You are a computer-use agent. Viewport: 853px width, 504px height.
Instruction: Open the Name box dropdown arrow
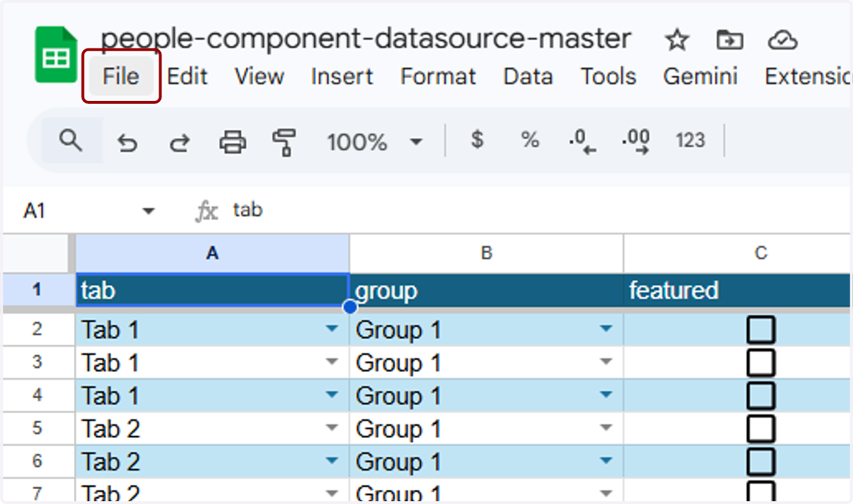click(149, 211)
